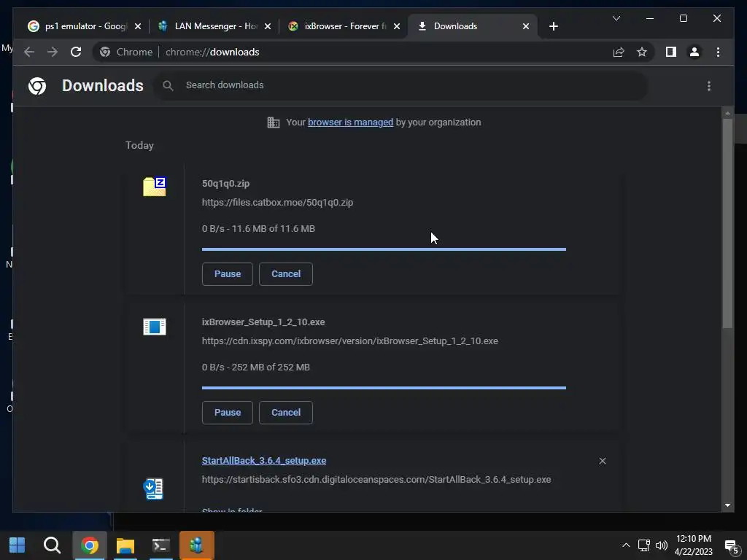Select the Downloads tab

pyautogui.click(x=472, y=26)
